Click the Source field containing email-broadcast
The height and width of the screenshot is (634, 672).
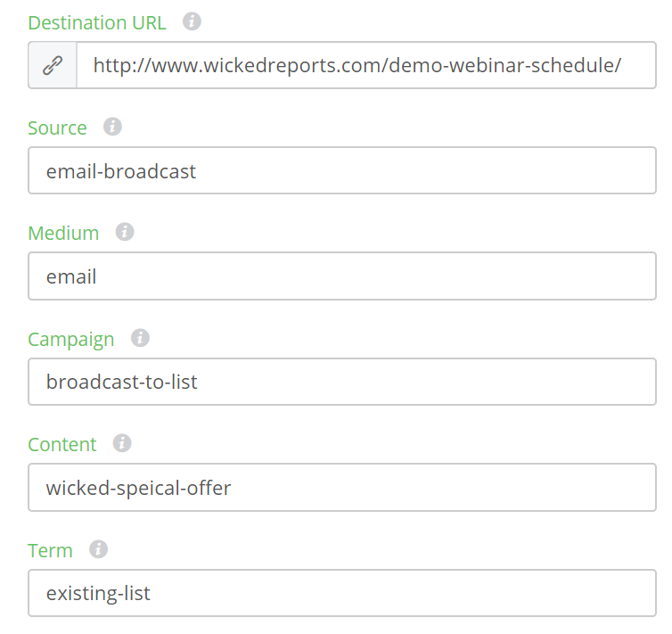341,171
